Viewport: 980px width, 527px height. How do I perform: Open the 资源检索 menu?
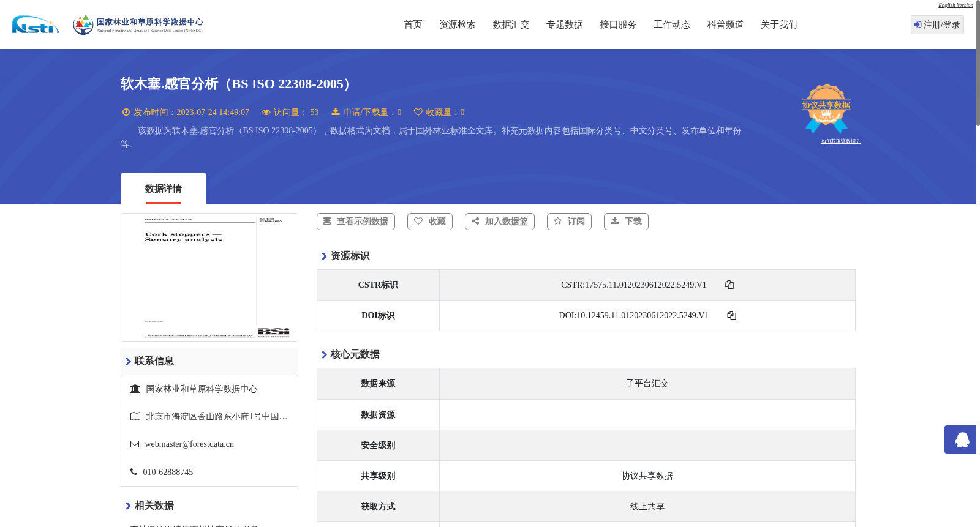(x=458, y=24)
